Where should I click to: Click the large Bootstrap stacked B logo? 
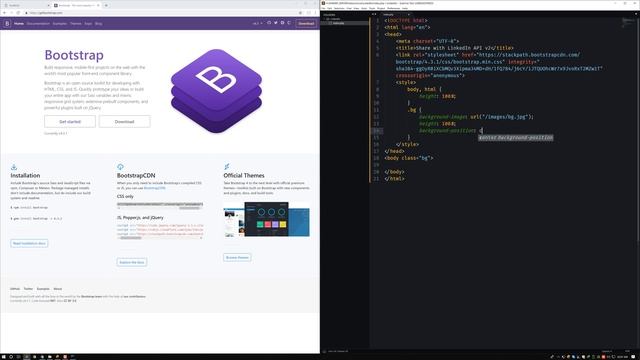coord(216,91)
